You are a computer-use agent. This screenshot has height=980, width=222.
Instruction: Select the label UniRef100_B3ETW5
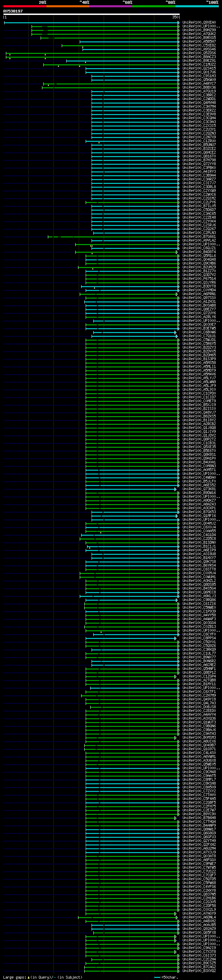click(x=199, y=328)
